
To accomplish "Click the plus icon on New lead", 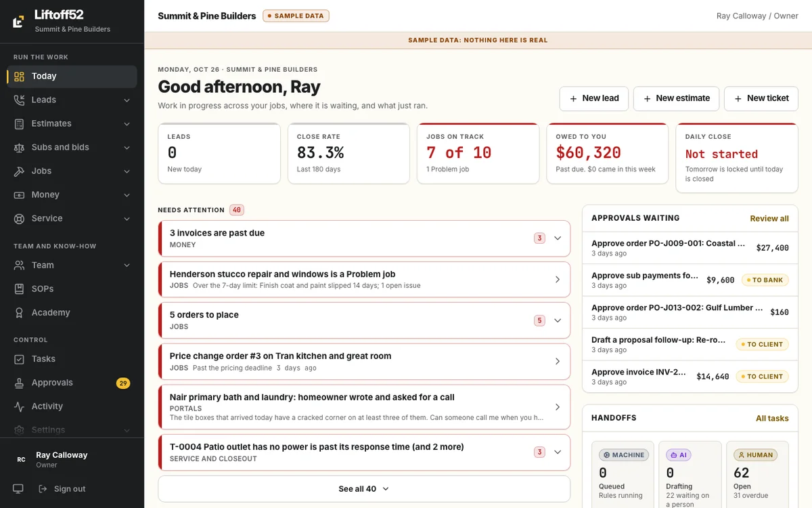I will click(x=574, y=99).
